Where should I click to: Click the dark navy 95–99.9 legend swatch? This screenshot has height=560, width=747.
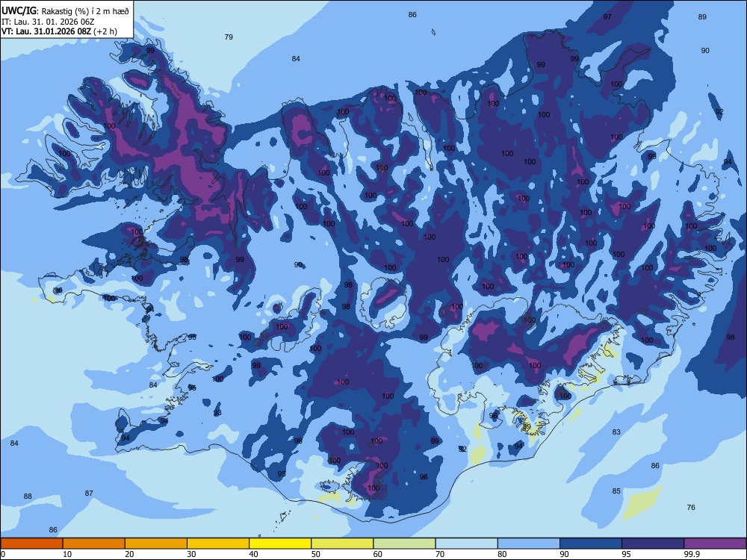click(x=653, y=544)
